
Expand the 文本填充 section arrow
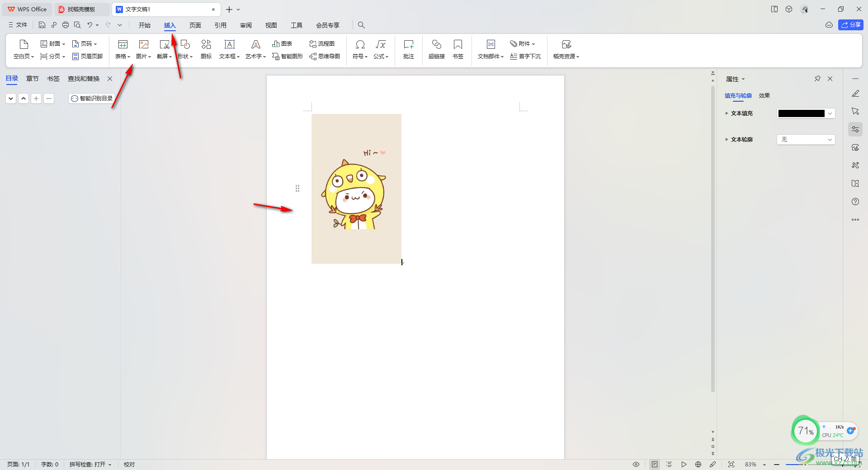(726, 113)
